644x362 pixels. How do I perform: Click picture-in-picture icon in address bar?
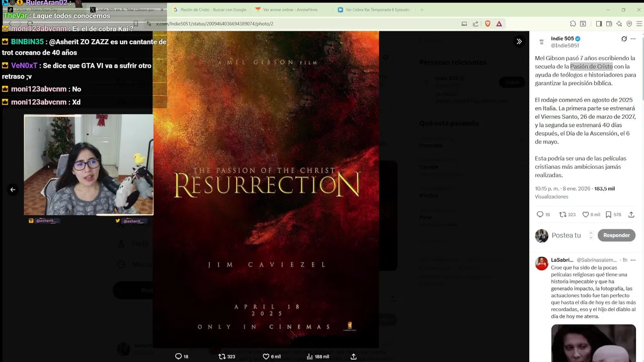pos(464,24)
